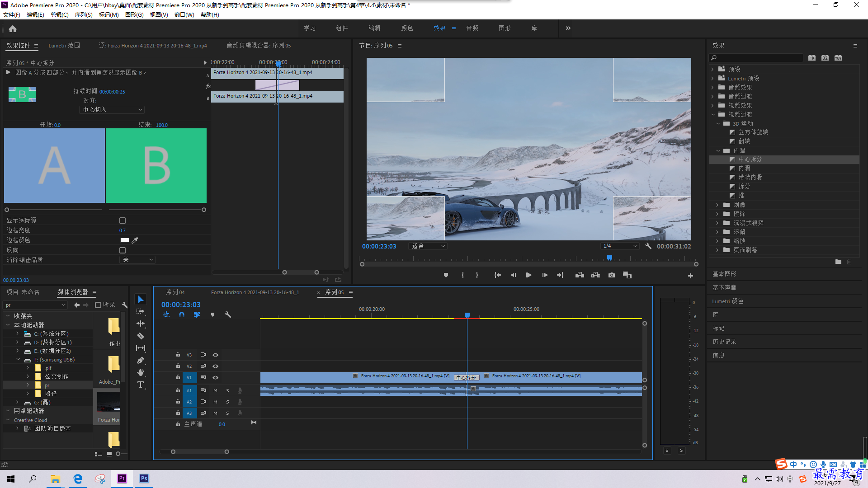Play the program monitor
This screenshot has height=488, width=868.
click(528, 275)
